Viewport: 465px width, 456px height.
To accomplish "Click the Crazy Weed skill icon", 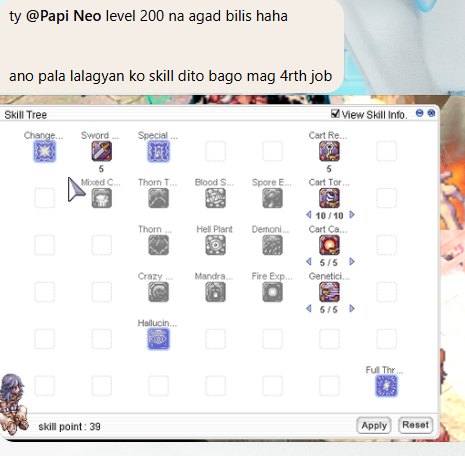I will tap(158, 292).
